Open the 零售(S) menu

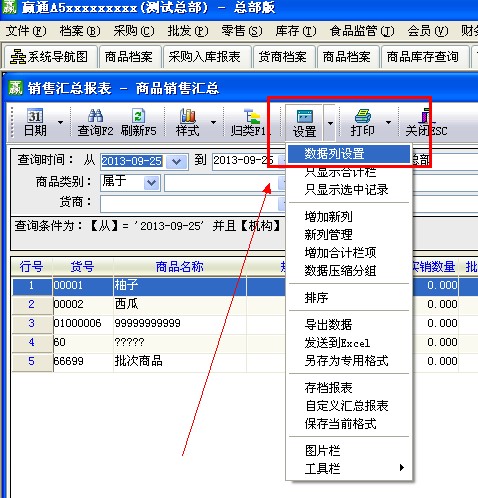[x=242, y=31]
